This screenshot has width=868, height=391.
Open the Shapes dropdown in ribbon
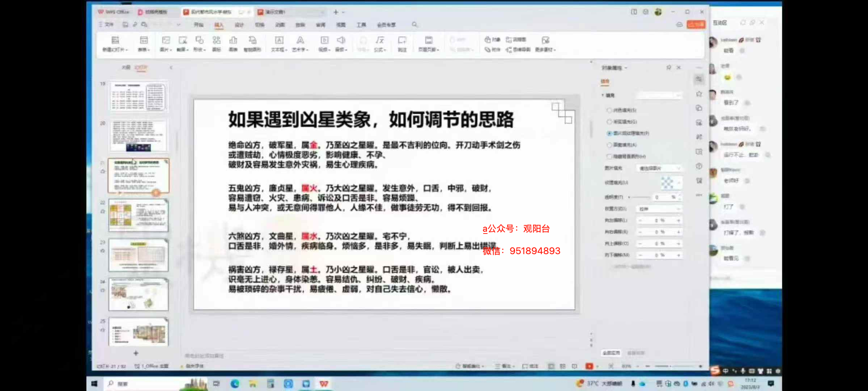pos(199,50)
